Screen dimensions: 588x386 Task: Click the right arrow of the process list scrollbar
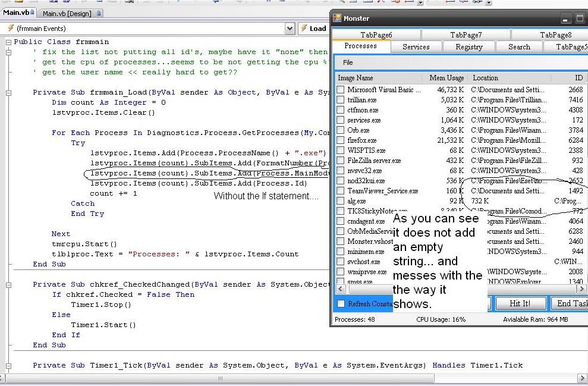580,288
